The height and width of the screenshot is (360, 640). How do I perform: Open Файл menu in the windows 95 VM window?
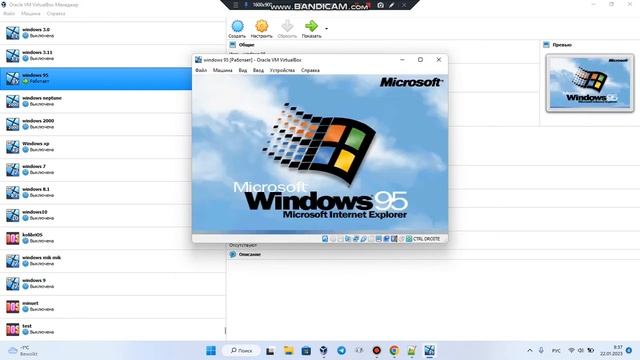[201, 70]
